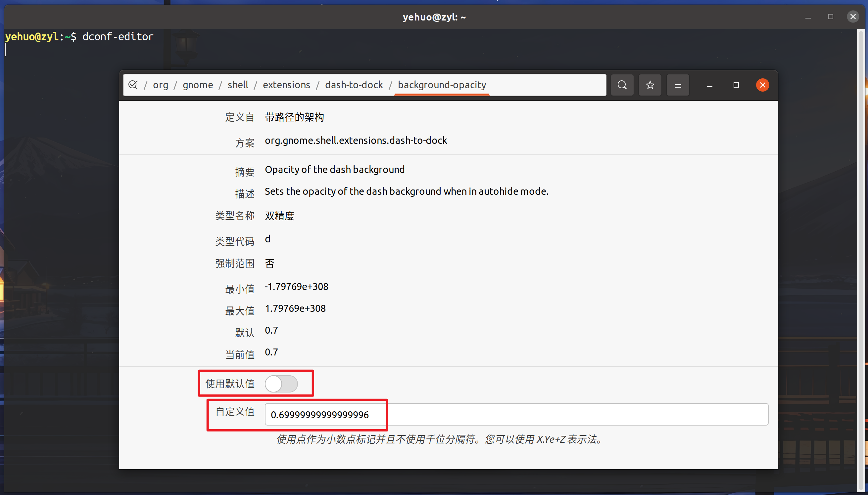This screenshot has height=495, width=868.
Task: Open the hamburger actions menu
Action: pyautogui.click(x=677, y=85)
